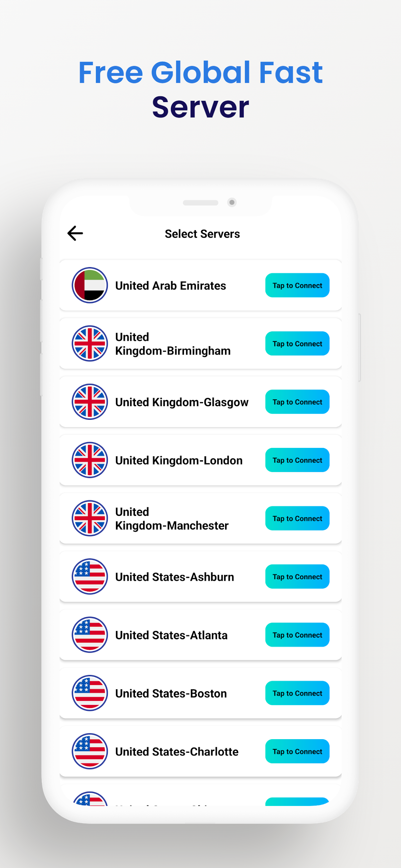This screenshot has width=401, height=868.
Task: Tap the UK flag beside London
Action: click(90, 460)
